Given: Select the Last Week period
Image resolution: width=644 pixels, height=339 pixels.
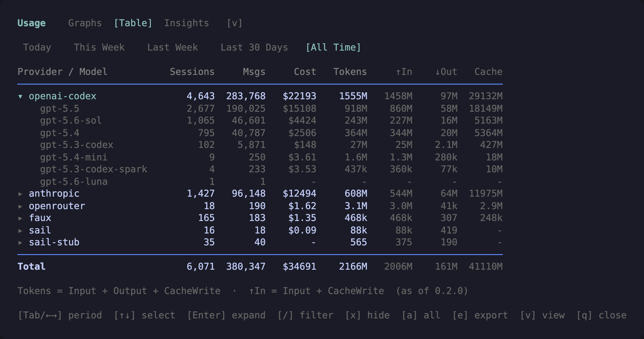Looking at the screenshot, I should [173, 47].
